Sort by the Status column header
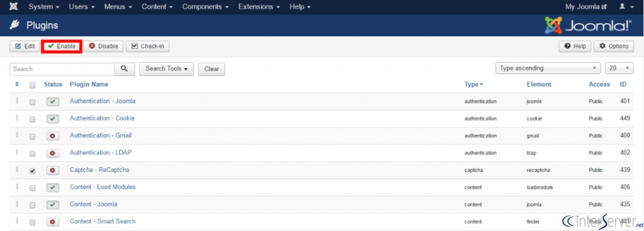Viewport: 644px width, 231px height. point(53,84)
